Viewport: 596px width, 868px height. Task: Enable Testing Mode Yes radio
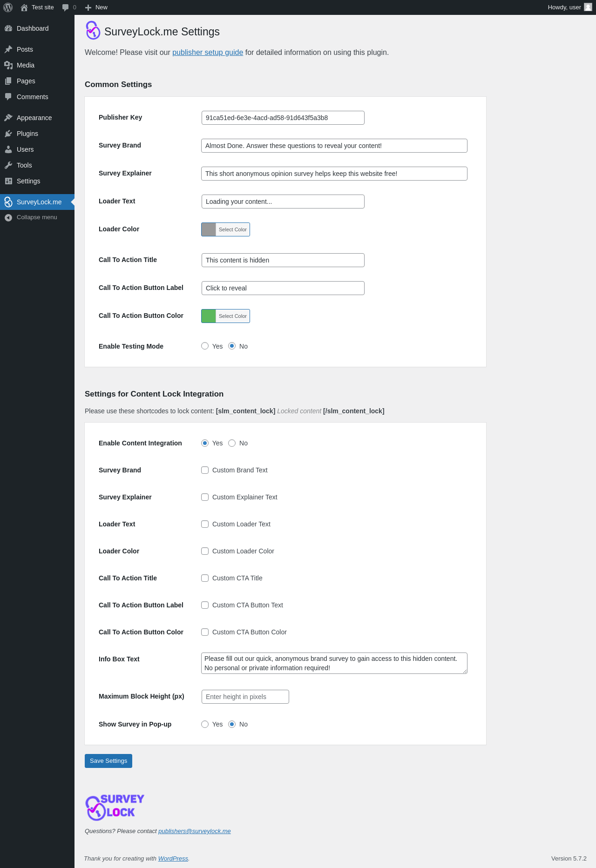coord(205,346)
